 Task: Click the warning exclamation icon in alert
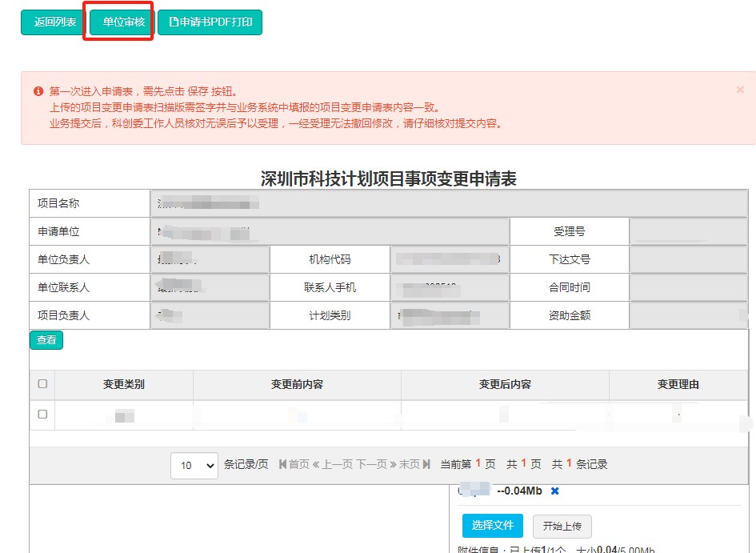tap(38, 91)
